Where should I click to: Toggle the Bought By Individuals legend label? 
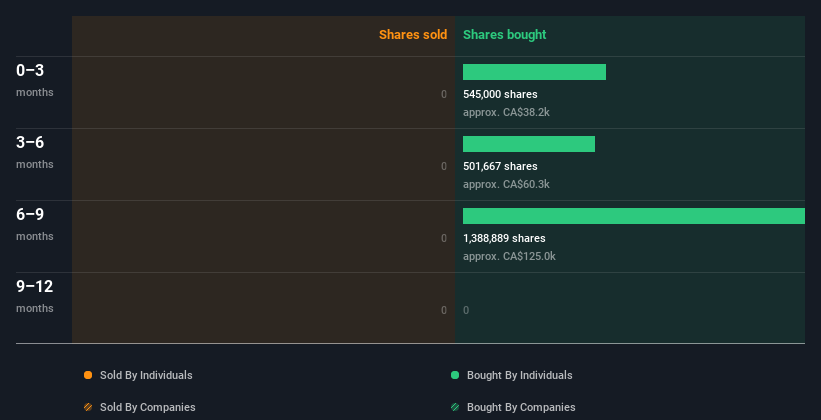[519, 375]
